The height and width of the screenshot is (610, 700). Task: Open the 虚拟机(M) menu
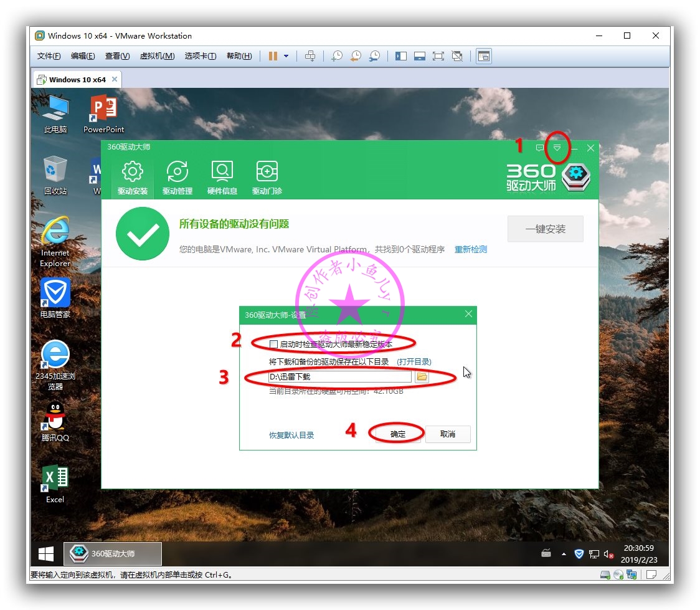[157, 56]
